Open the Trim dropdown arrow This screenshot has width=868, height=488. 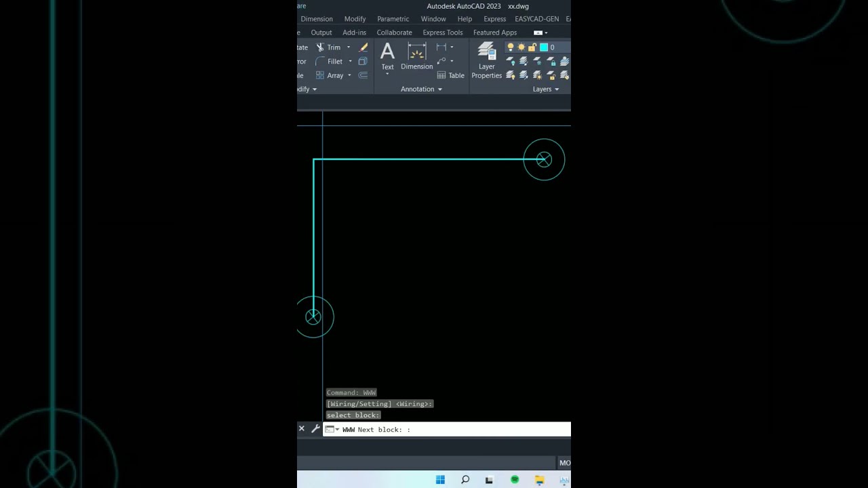pos(349,47)
